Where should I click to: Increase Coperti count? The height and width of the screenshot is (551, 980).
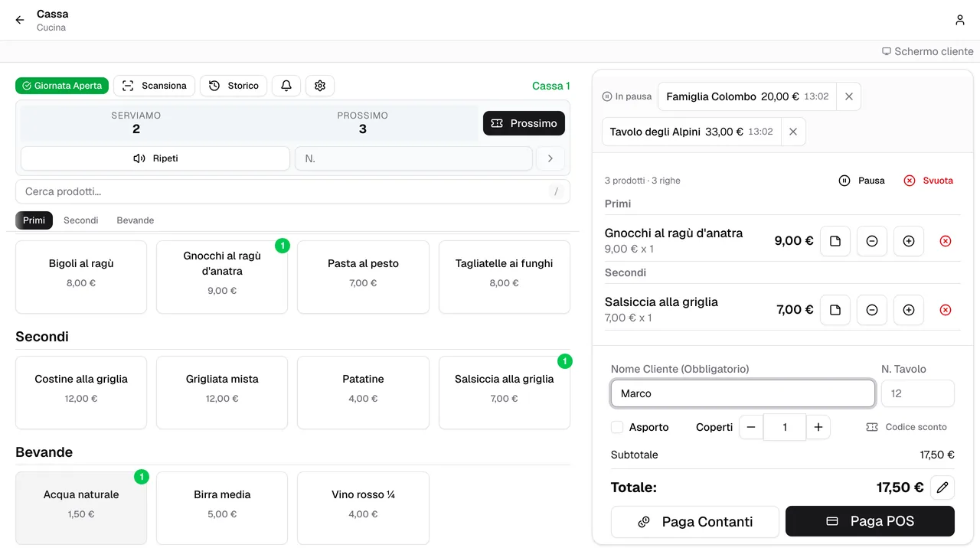(x=818, y=427)
